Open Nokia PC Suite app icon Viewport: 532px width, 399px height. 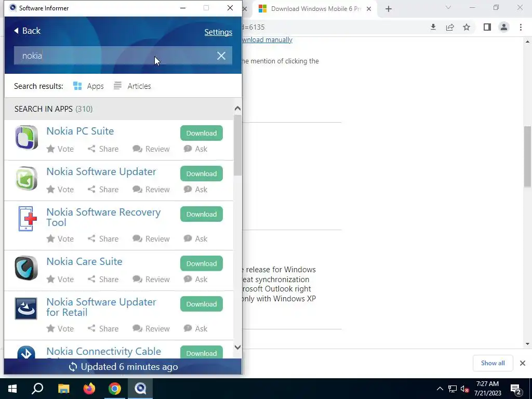(x=26, y=138)
